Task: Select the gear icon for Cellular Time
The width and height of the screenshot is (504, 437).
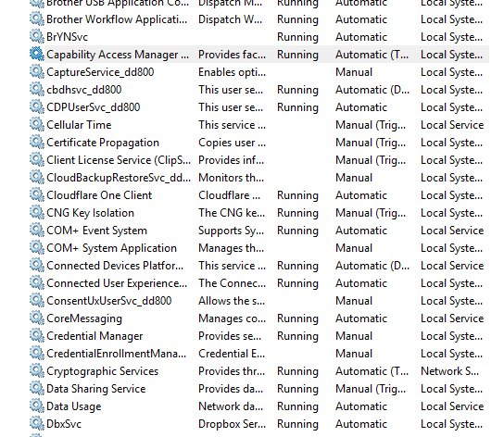Action: [37, 125]
